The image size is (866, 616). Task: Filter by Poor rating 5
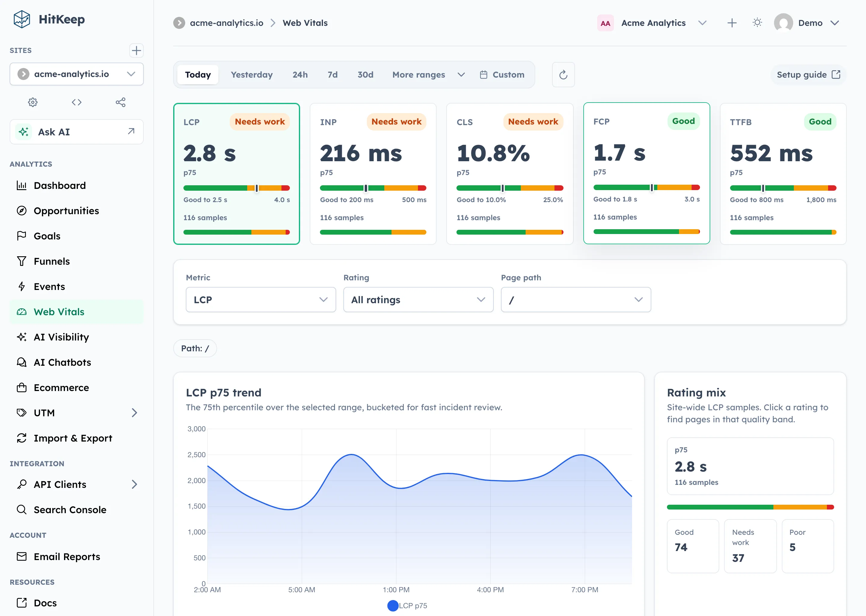808,546
